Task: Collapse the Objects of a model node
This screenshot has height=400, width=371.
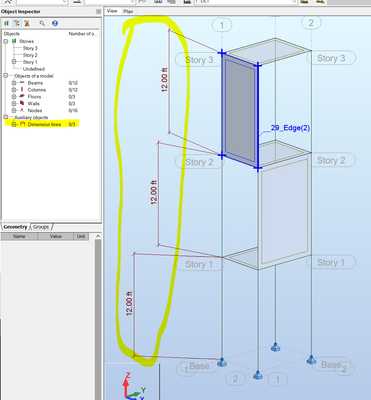Action: [6, 76]
